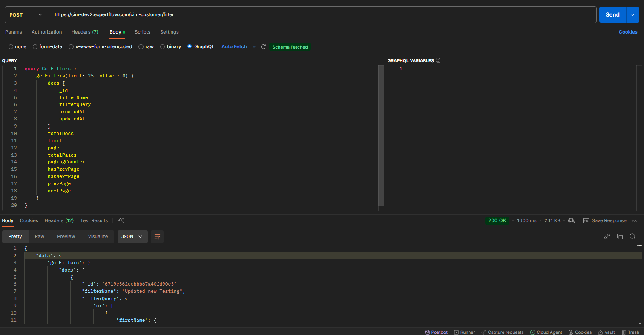Open the POST method dropdown

pos(26,14)
